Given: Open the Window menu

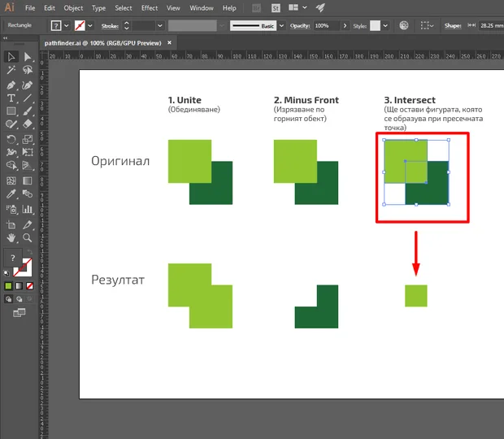Looking at the screenshot, I should [202, 8].
